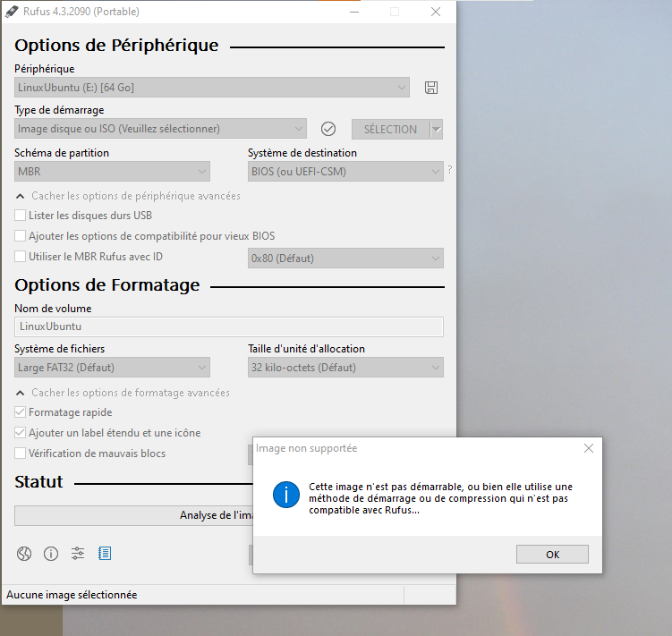Close the Image non supportée dialog
The width and height of the screenshot is (672, 636).
pyautogui.click(x=589, y=448)
